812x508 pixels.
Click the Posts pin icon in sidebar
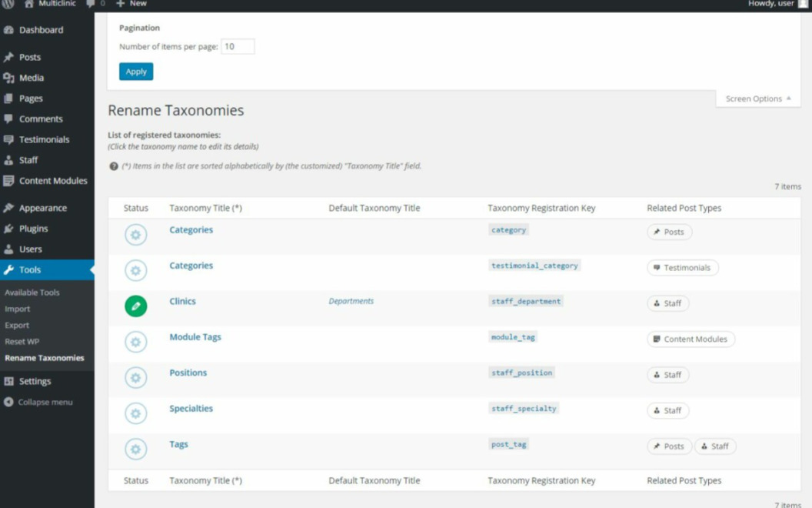click(x=8, y=57)
